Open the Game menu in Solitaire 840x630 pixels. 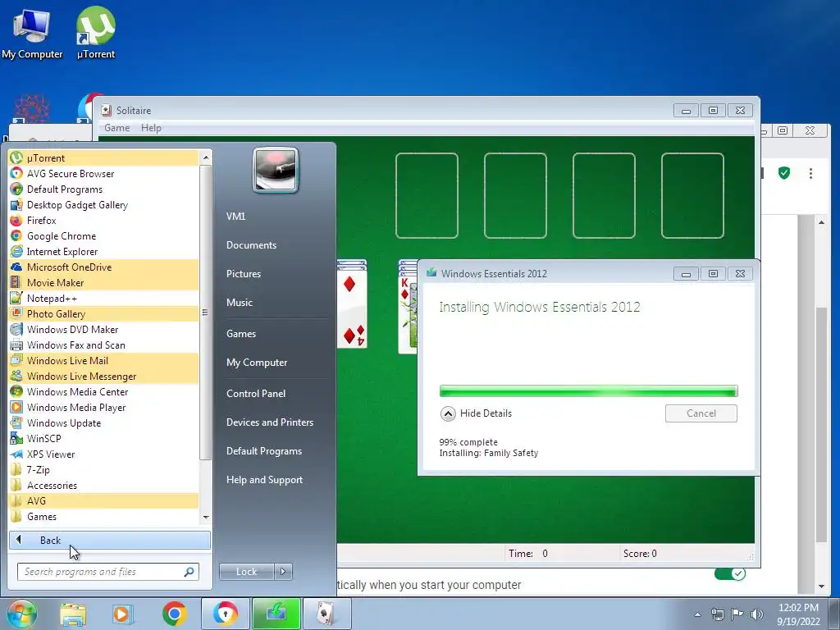click(116, 128)
